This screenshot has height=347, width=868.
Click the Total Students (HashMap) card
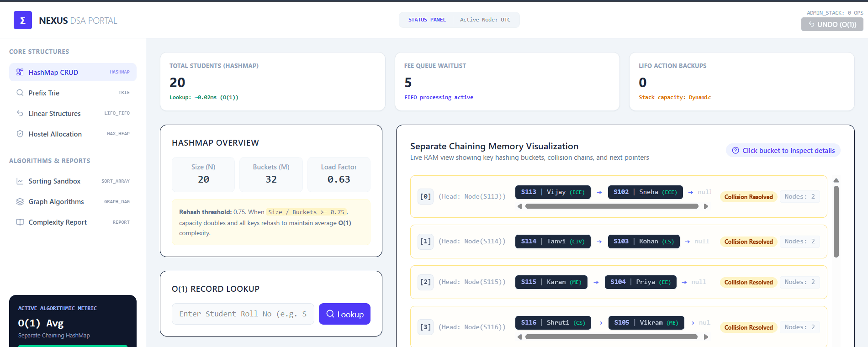[x=273, y=81]
